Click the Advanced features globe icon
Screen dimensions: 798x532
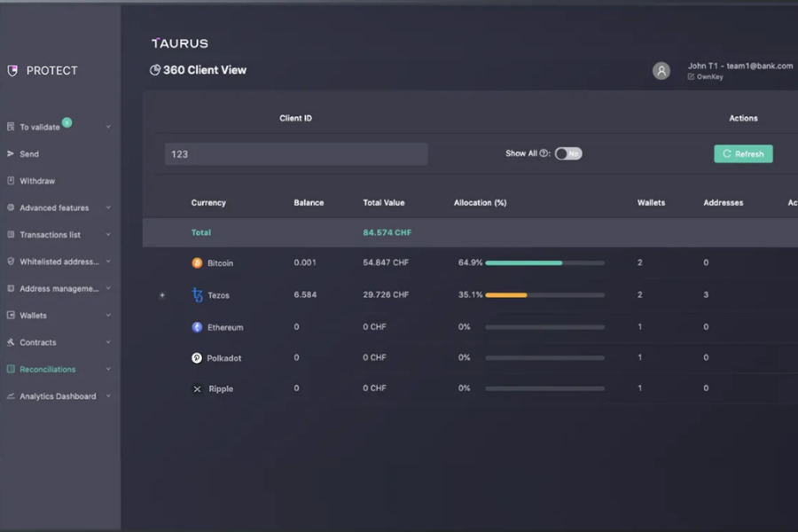tap(11, 207)
